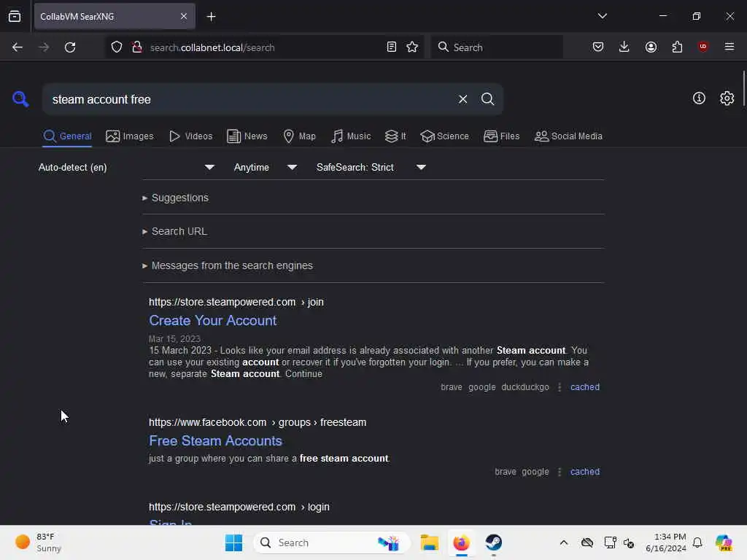Click the taskbar Search box
Viewport: 747px width, 560px height.
(x=332, y=542)
